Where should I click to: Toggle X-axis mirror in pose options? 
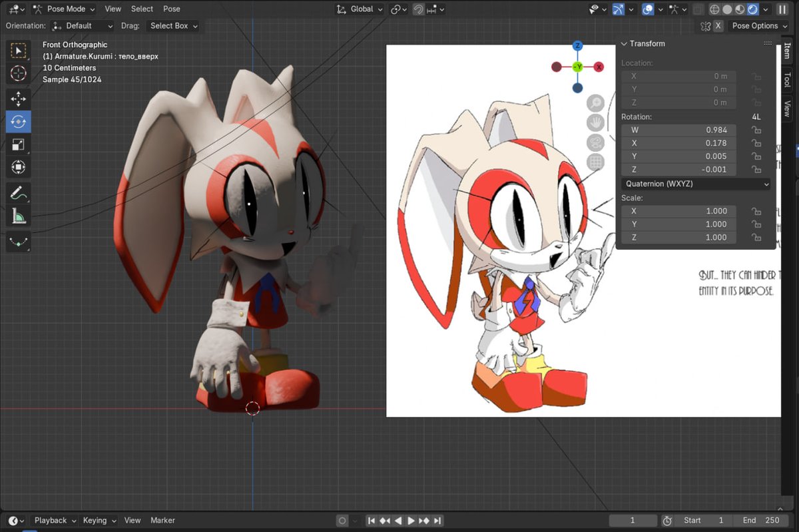tap(718, 26)
